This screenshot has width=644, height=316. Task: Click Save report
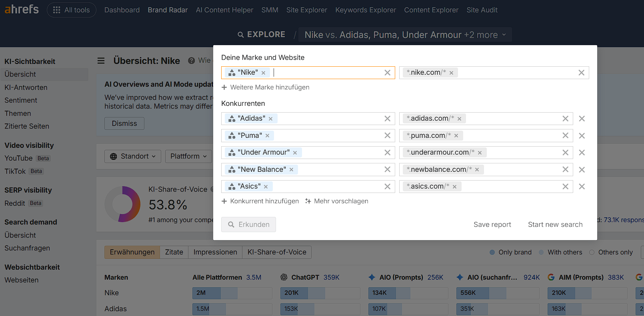492,225
